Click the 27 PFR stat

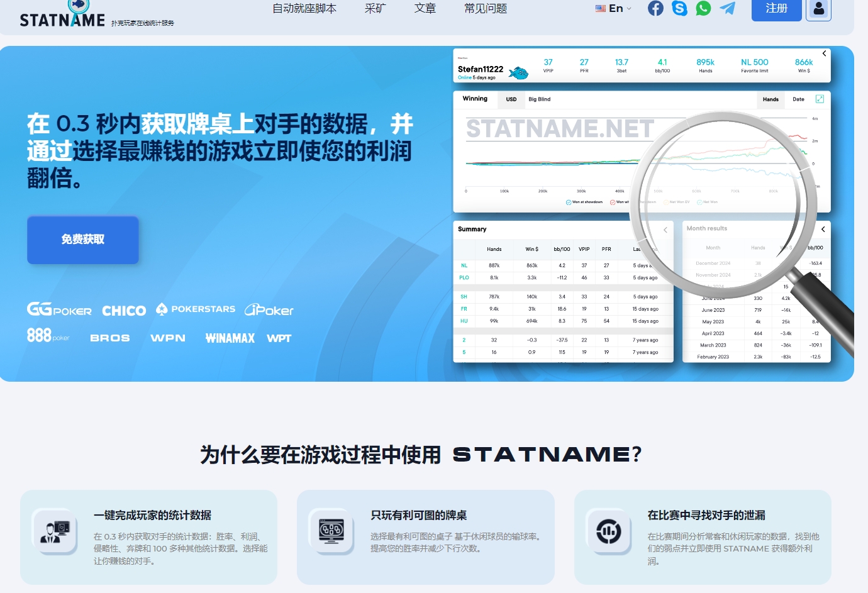(584, 62)
